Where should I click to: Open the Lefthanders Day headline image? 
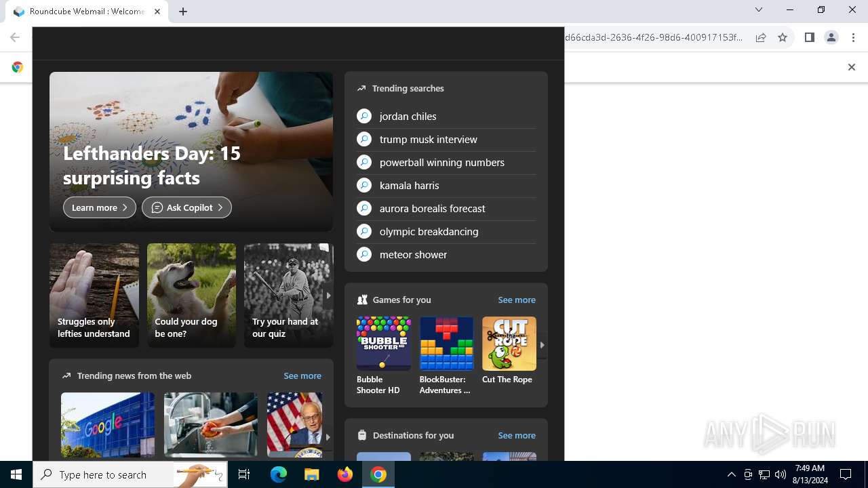[191, 152]
